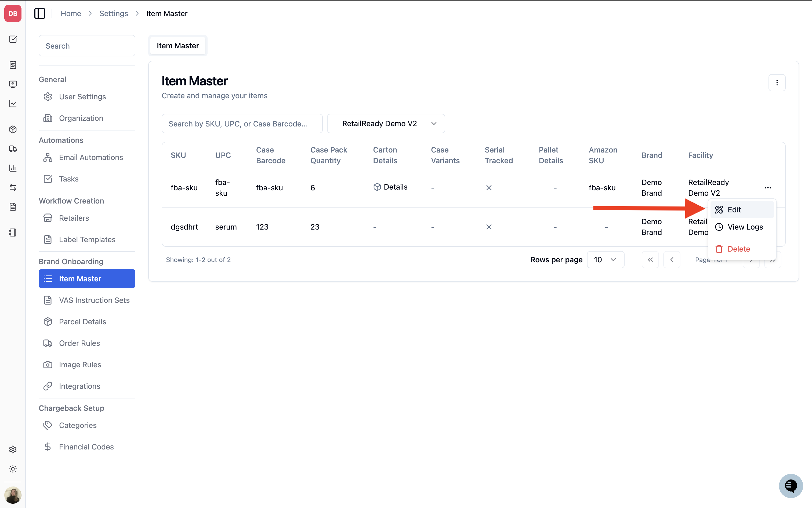Click the three-dot menu in Item Master header
812x508 pixels.
(777, 83)
